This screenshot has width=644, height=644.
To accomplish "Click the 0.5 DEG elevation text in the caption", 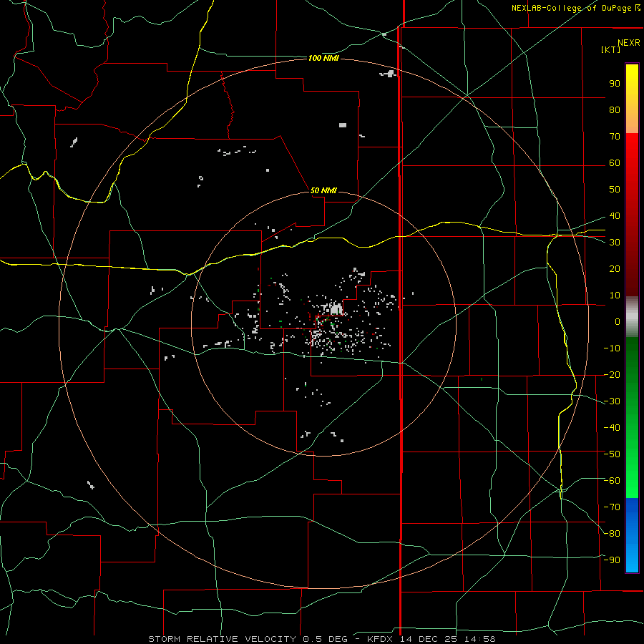I will [325, 639].
